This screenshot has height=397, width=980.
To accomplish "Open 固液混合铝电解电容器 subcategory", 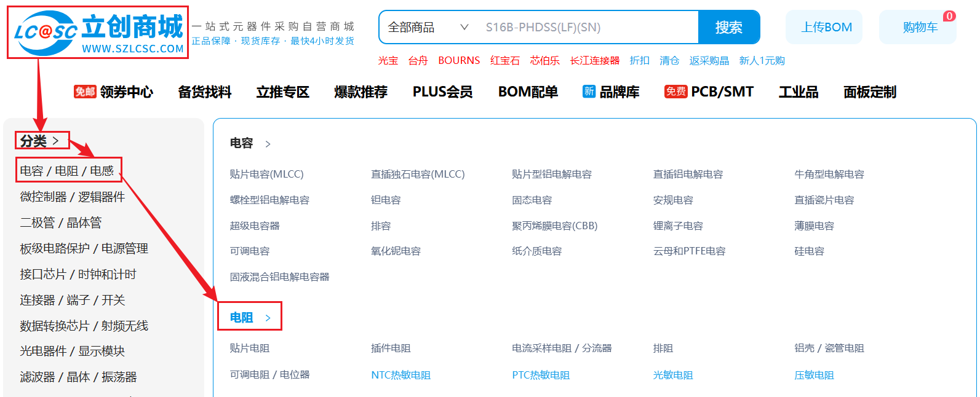I will 279,277.
